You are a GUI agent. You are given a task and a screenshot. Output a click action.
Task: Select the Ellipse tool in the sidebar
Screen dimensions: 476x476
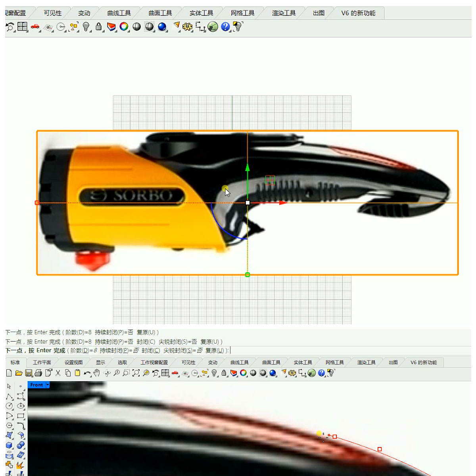pyautogui.click(x=21, y=406)
